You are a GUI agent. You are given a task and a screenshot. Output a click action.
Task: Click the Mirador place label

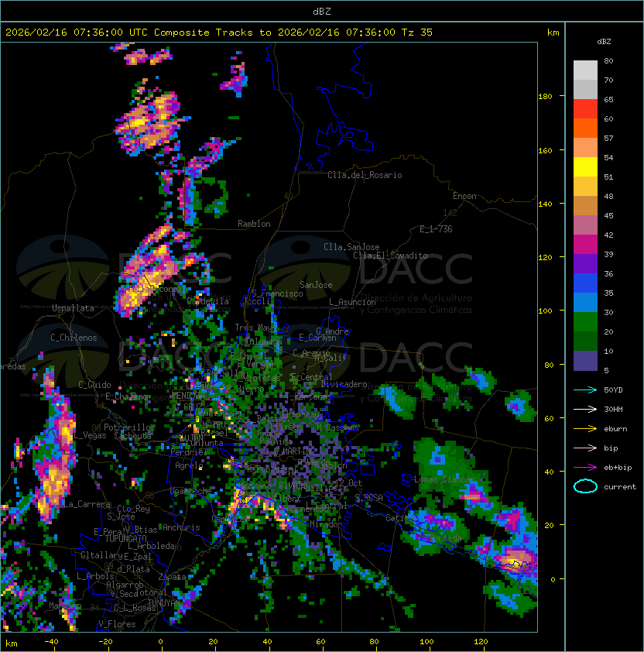pyautogui.click(x=326, y=524)
